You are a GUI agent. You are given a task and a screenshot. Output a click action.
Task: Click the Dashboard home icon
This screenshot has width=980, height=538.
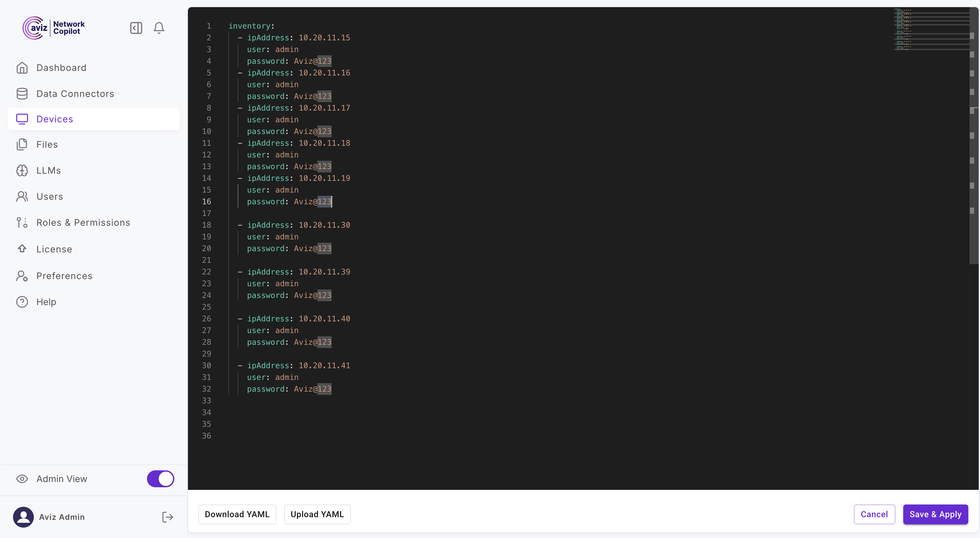(x=22, y=68)
